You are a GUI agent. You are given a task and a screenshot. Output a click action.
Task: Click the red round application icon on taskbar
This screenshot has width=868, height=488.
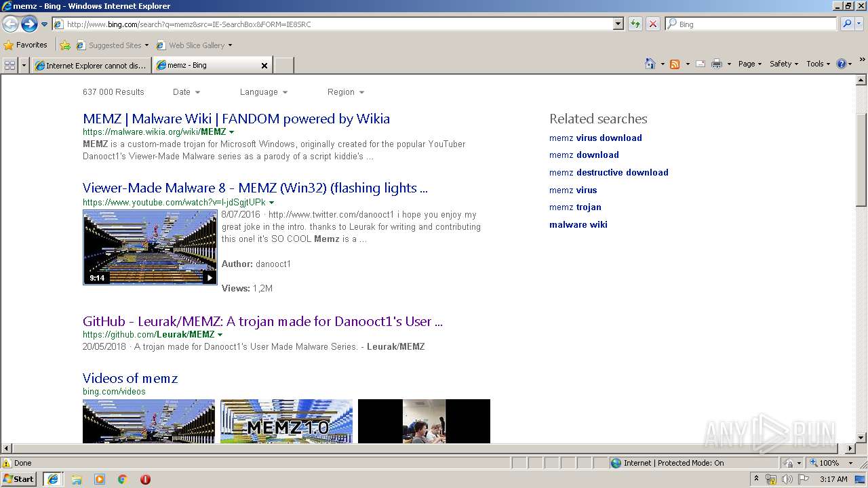coord(145,479)
